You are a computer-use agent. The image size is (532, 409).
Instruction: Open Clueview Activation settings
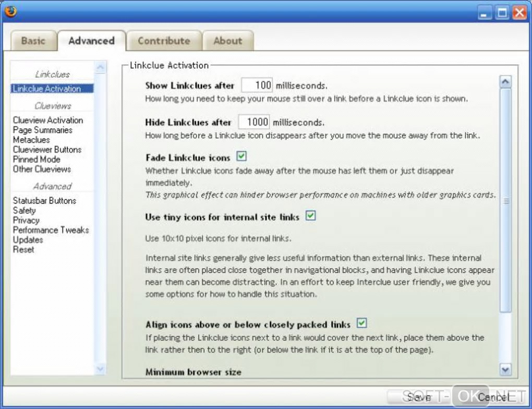coord(48,120)
